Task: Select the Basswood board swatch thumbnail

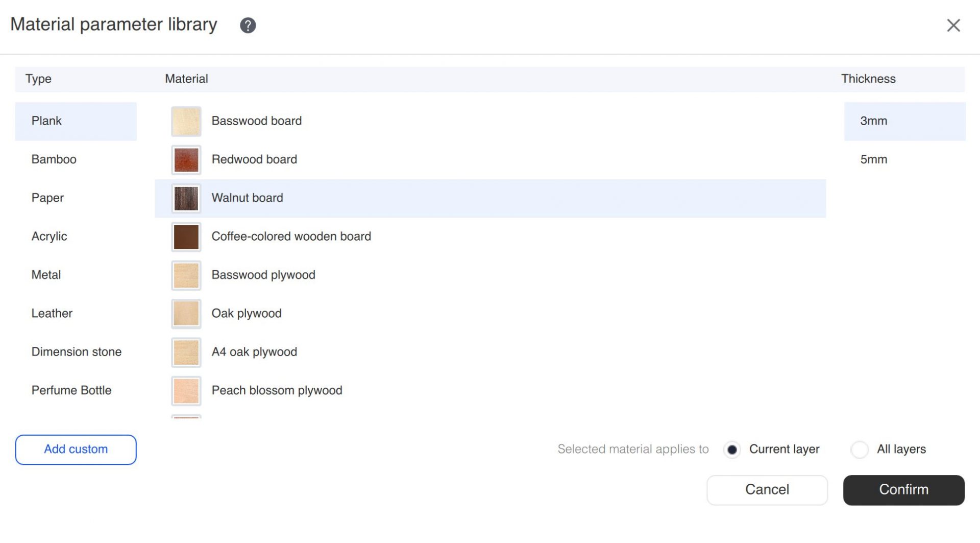Action: point(186,122)
